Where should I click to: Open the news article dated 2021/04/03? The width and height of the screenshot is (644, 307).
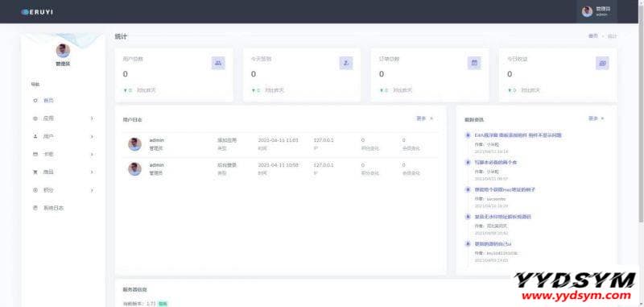493,243
